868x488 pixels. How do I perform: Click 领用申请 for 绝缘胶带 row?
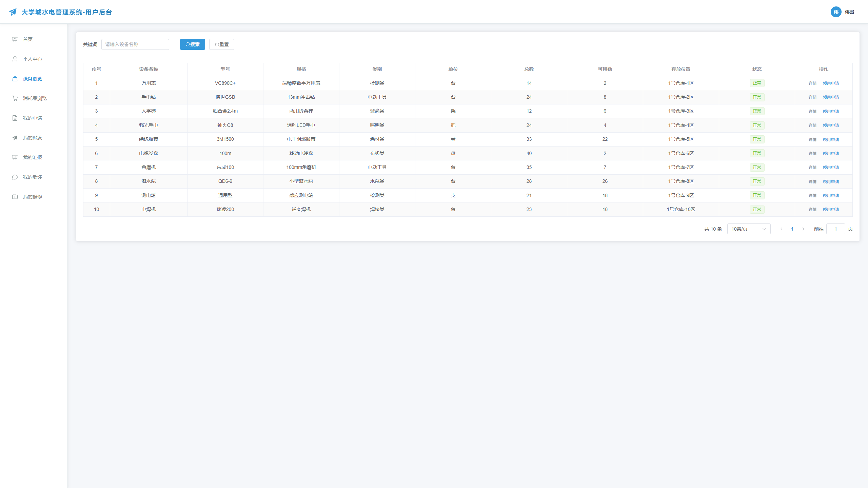[x=831, y=140]
